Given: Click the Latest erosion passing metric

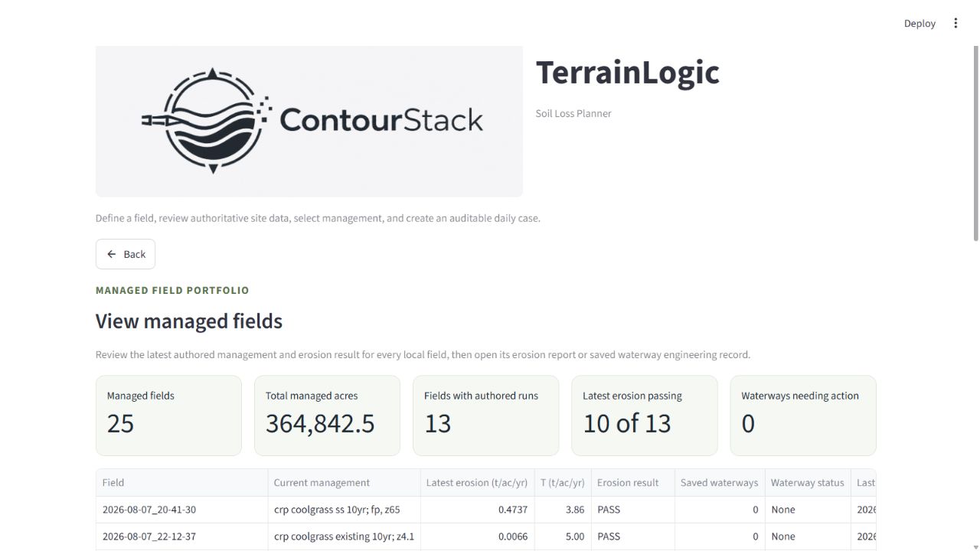Looking at the screenshot, I should [x=645, y=416].
